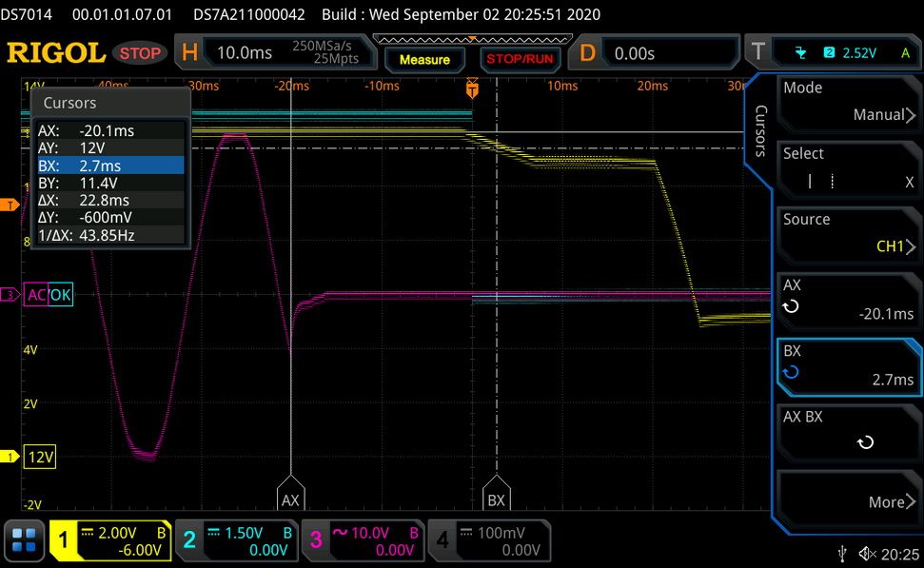Screen dimensions: 924x568
Task: Select the falling-edge trigger slope icon
Action: [x=800, y=53]
